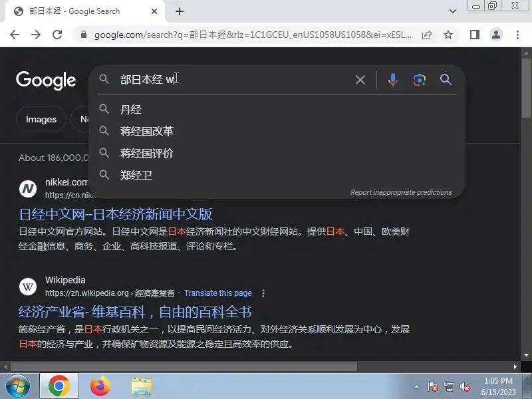The width and height of the screenshot is (532, 399).
Task: View site info via the padlock icon
Action: click(84, 35)
